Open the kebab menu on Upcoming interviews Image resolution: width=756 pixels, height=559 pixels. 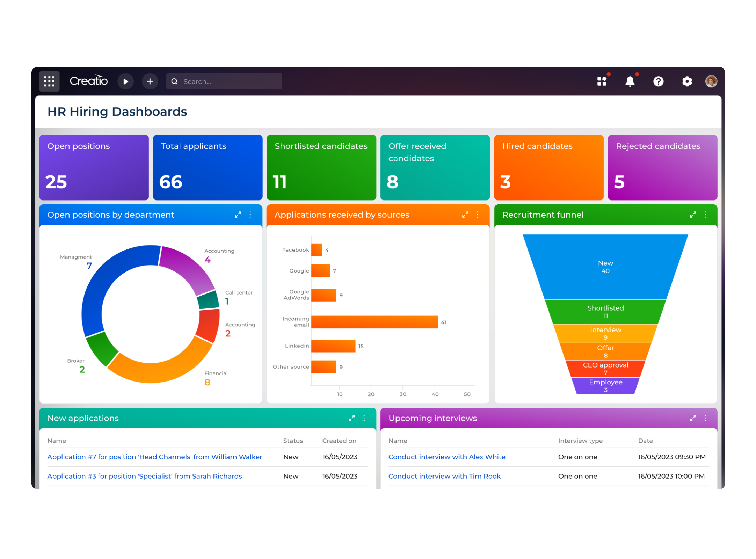point(705,418)
